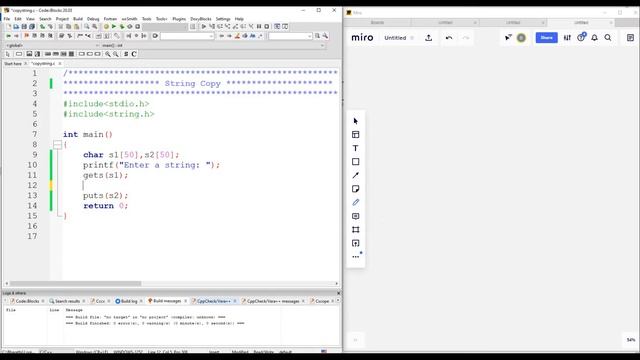Image resolution: width=640 pixels, height=360 pixels.
Task: Click the Rebuild icon
Action: [x=130, y=27]
